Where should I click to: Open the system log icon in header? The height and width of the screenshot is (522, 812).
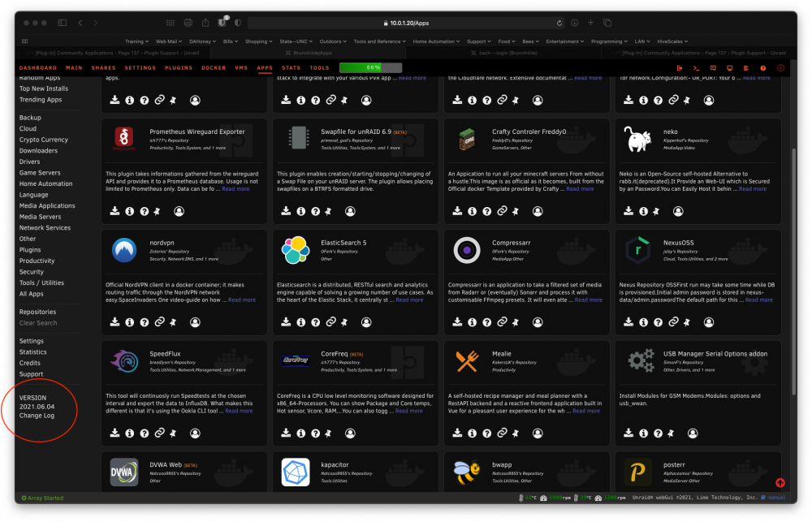(x=746, y=68)
